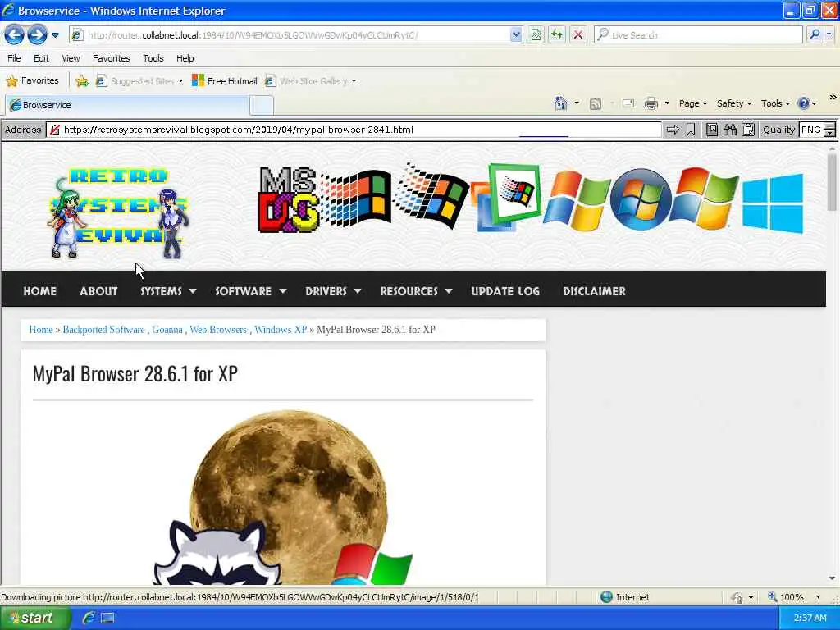Viewport: 840px width, 630px height.
Task: Click the Backported Software breadcrumb link
Action: pyautogui.click(x=104, y=330)
